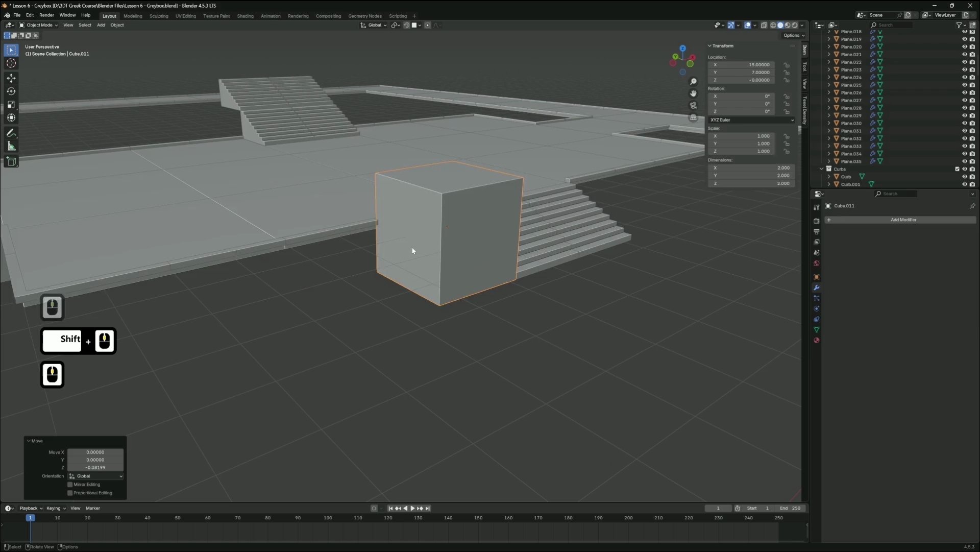Enable the Mirror Editing checkbox
The width and height of the screenshot is (980, 552).
click(x=70, y=485)
